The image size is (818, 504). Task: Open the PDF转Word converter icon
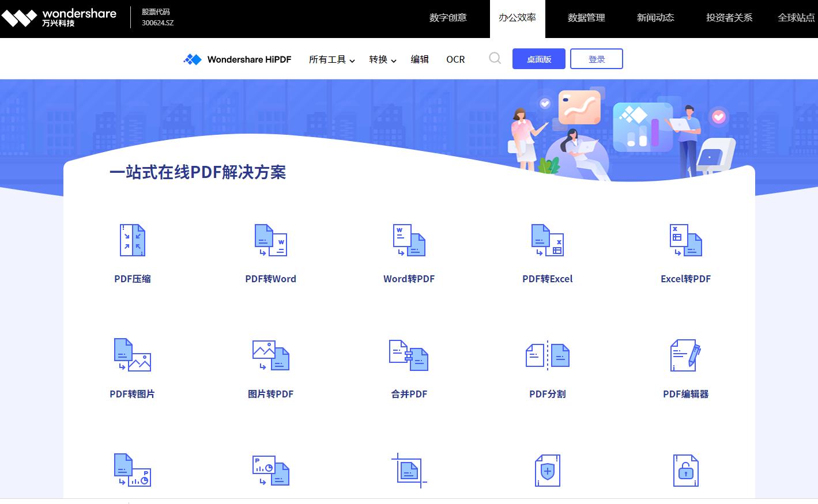pyautogui.click(x=270, y=240)
